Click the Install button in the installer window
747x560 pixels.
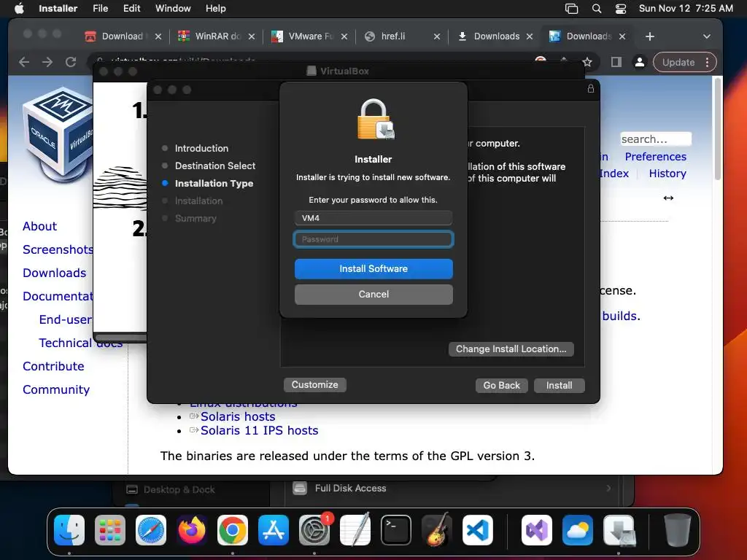(x=560, y=385)
